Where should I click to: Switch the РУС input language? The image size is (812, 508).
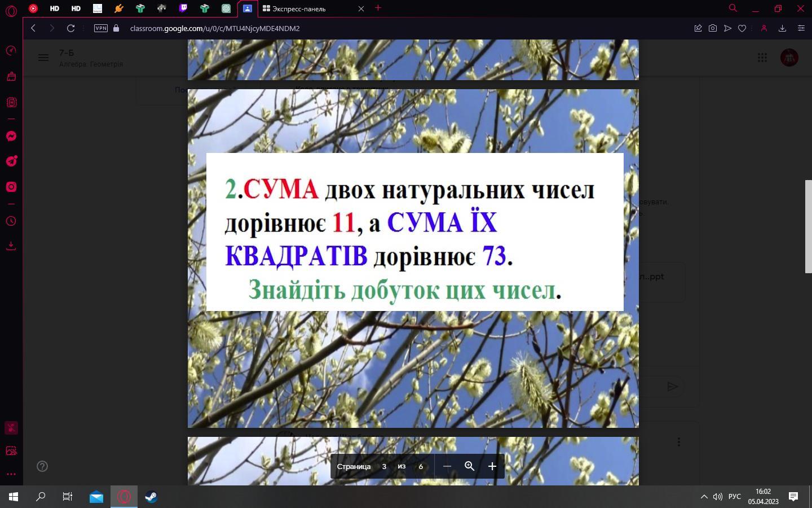click(x=735, y=497)
